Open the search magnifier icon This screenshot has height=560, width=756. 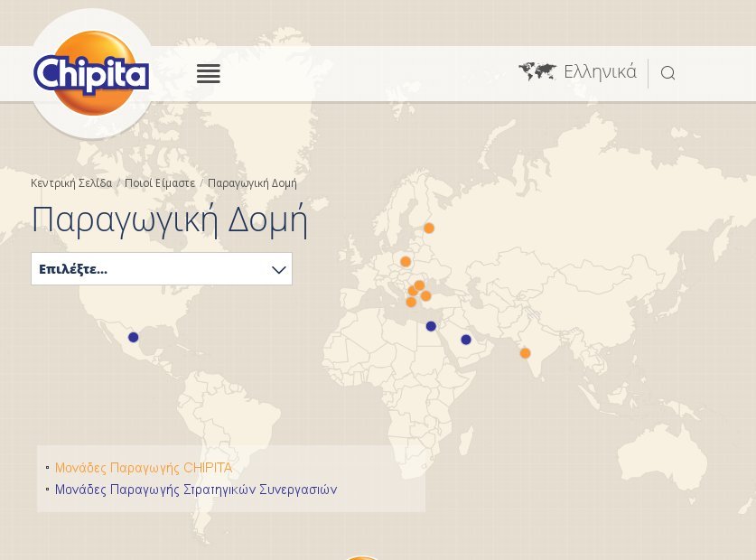click(667, 73)
